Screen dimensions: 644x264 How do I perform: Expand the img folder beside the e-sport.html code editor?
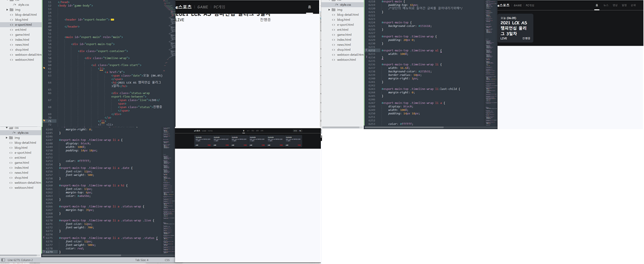[x=7, y=10]
